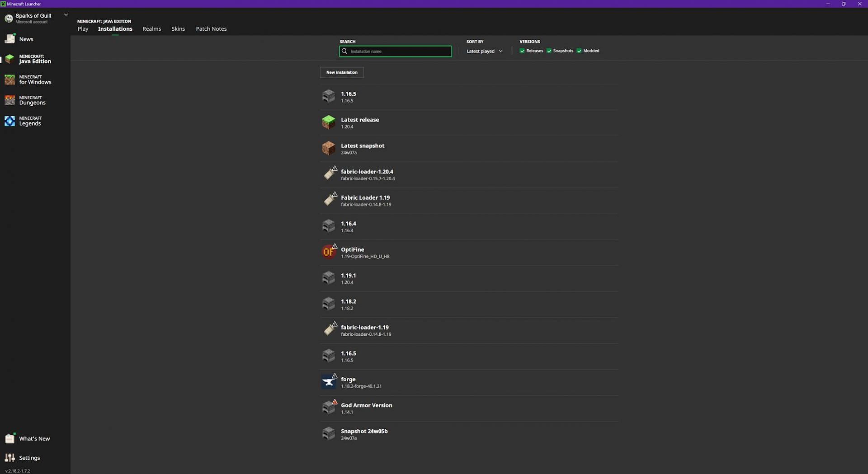Image resolution: width=868 pixels, height=474 pixels.
Task: Click launcher version v.2.18.2-1.7.2 text
Action: click(x=18, y=471)
